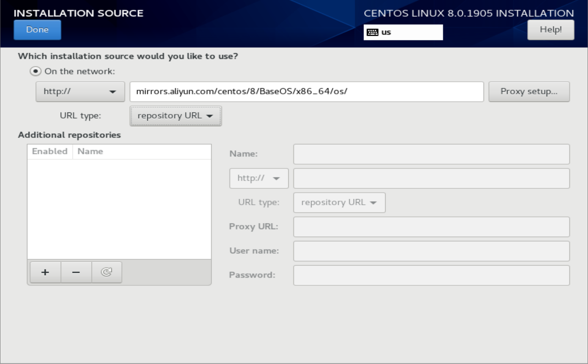
Task: Click the refresh icon to reset repositories
Action: click(106, 272)
